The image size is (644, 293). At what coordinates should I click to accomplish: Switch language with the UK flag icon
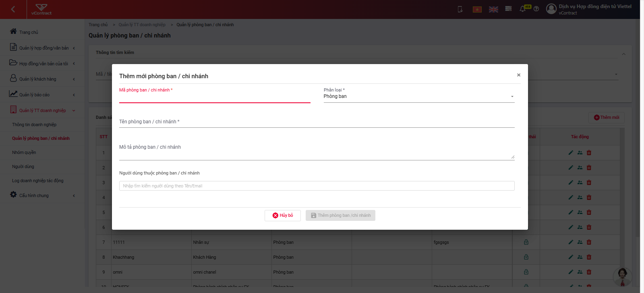click(x=493, y=9)
